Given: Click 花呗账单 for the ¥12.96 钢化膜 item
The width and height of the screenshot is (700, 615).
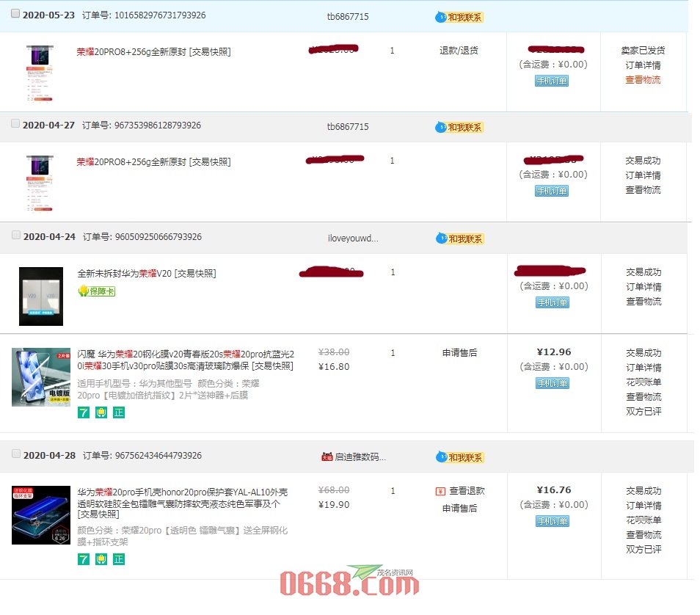Looking at the screenshot, I should tap(644, 382).
